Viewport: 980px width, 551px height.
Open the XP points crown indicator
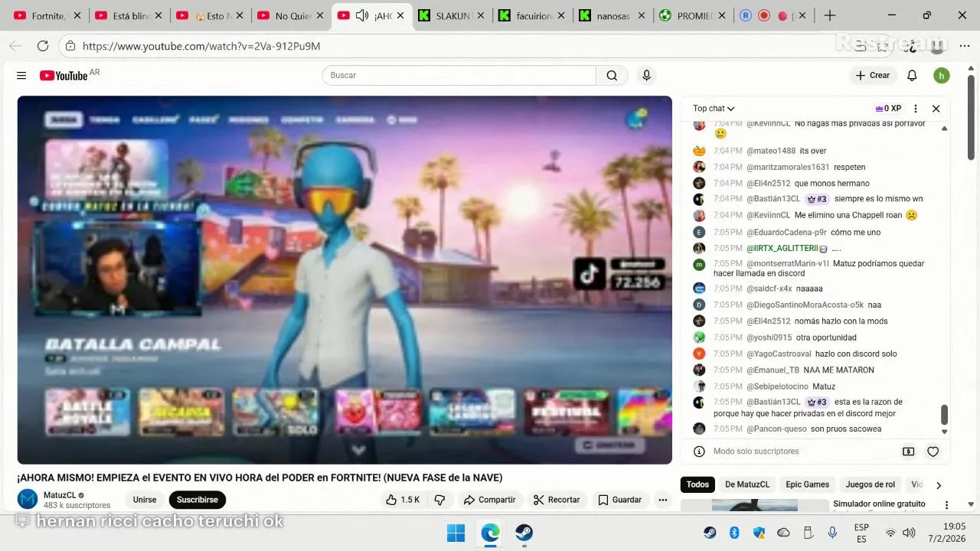888,109
